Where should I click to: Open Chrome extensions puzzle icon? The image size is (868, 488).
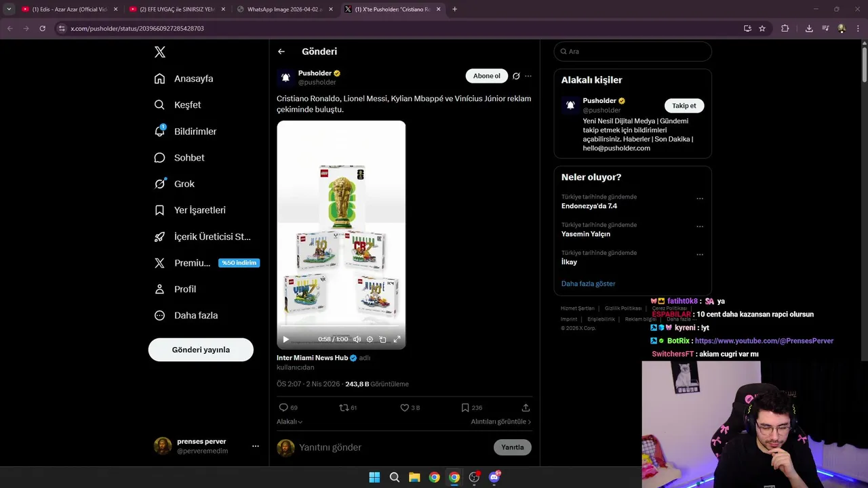pos(785,28)
